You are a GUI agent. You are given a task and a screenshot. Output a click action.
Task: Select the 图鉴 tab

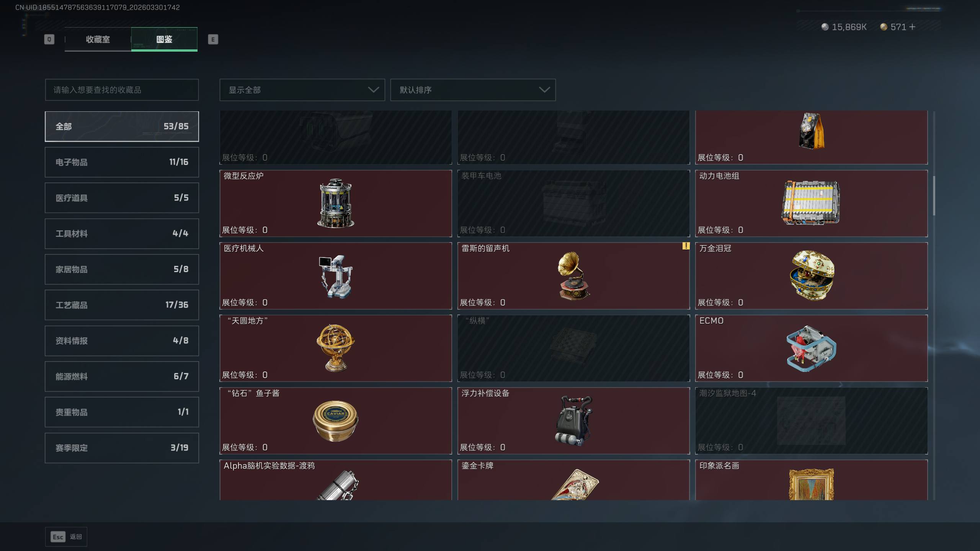click(x=164, y=39)
